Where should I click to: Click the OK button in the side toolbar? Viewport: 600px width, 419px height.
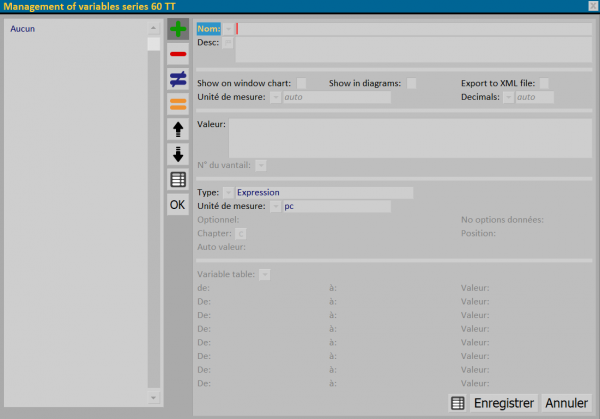(178, 205)
